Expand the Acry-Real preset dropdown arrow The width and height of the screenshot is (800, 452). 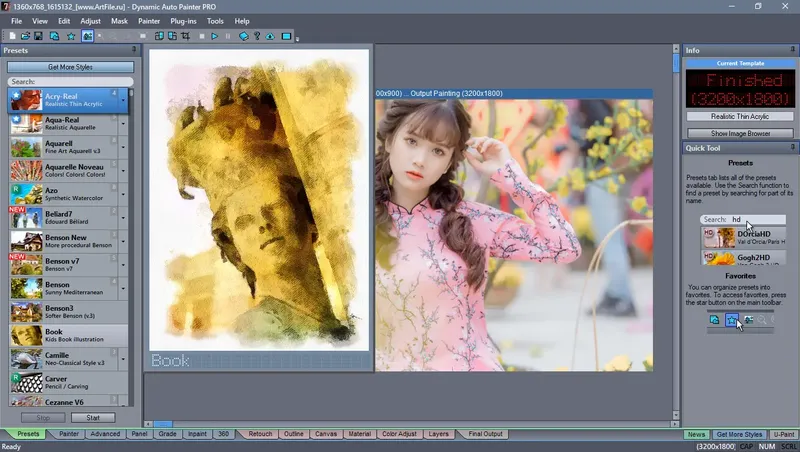[125, 99]
